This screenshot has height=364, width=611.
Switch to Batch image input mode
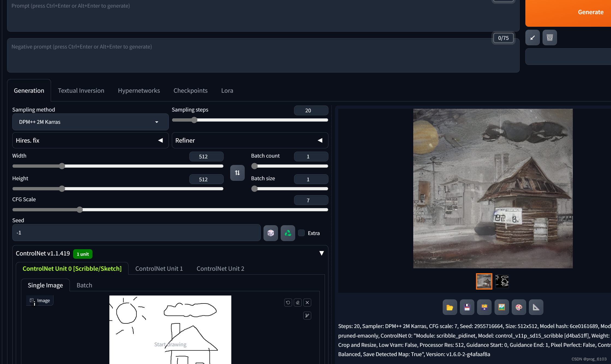click(x=84, y=285)
